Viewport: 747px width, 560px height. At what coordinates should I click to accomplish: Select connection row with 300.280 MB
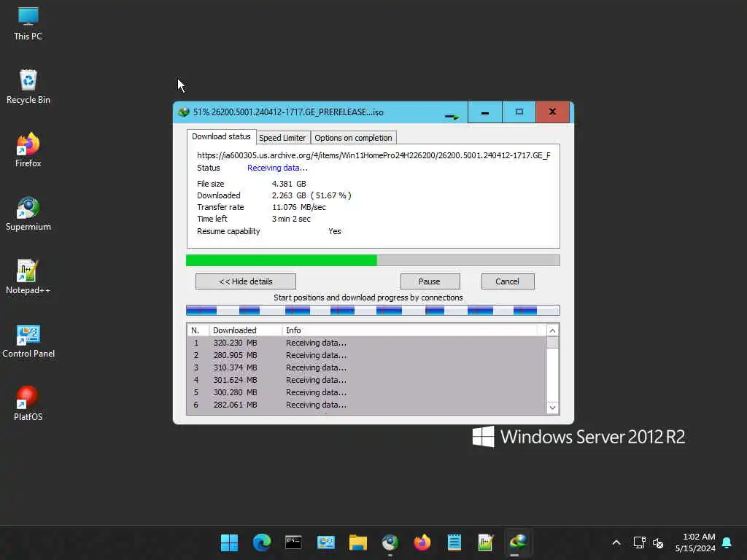coord(367,392)
